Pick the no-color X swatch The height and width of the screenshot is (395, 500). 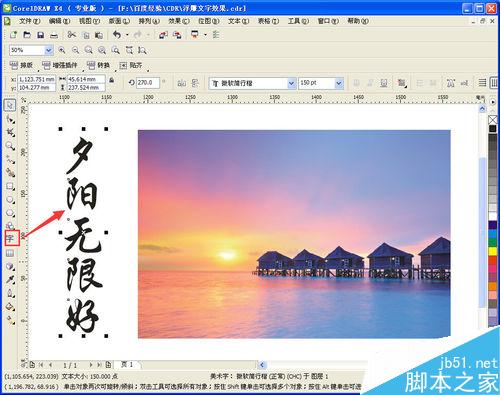pyautogui.click(x=493, y=119)
